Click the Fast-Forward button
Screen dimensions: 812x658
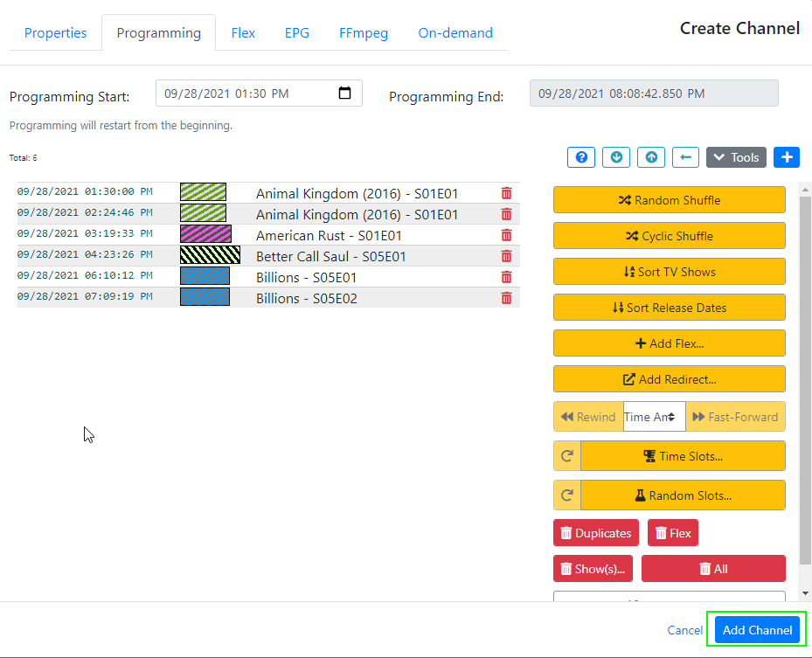[735, 417]
